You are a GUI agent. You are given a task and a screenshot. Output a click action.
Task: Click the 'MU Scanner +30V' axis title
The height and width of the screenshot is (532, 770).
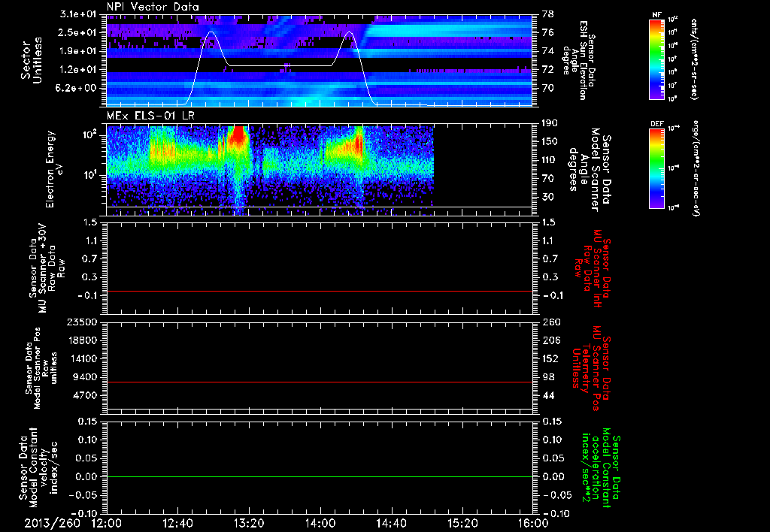click(x=43, y=268)
